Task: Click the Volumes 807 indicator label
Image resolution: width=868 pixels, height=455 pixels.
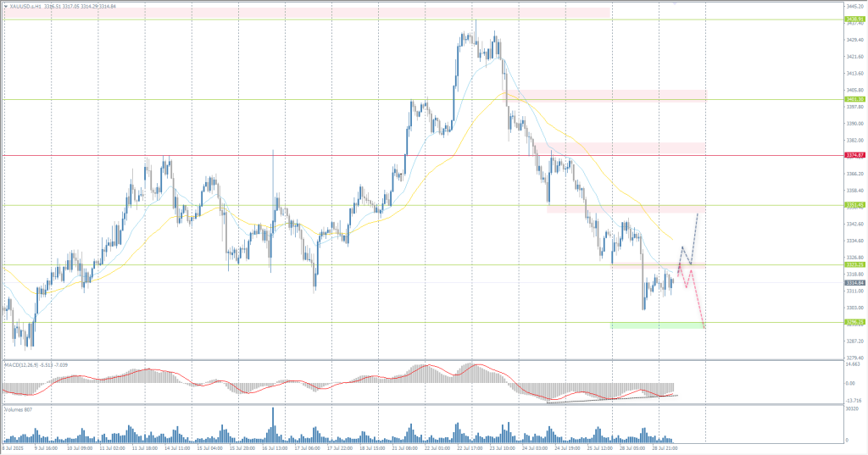Action: click(19, 409)
